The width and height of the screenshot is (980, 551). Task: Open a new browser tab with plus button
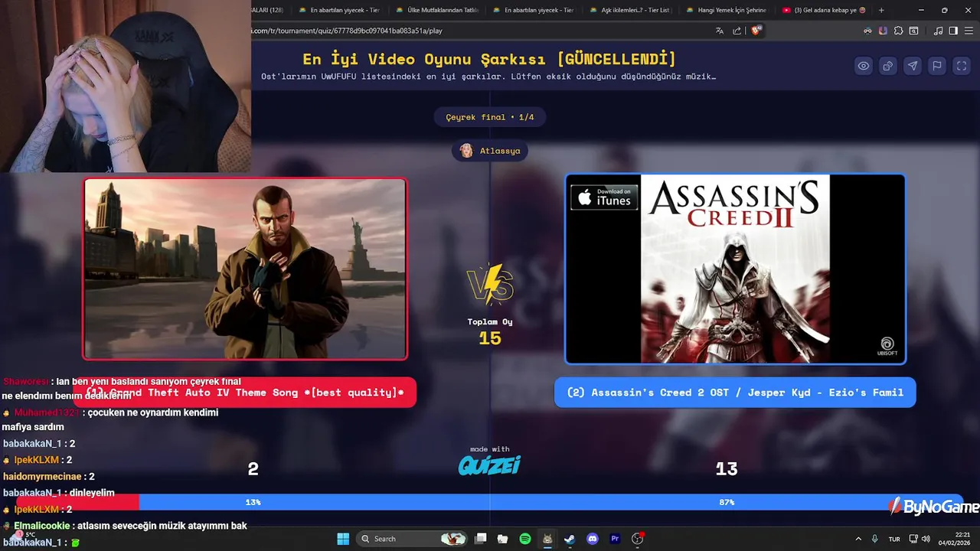[x=881, y=10]
